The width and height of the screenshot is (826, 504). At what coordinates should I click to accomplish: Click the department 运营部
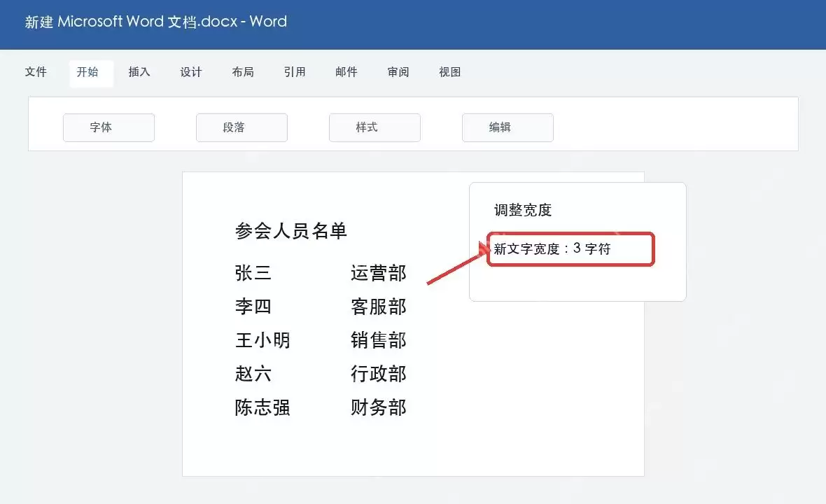(379, 273)
